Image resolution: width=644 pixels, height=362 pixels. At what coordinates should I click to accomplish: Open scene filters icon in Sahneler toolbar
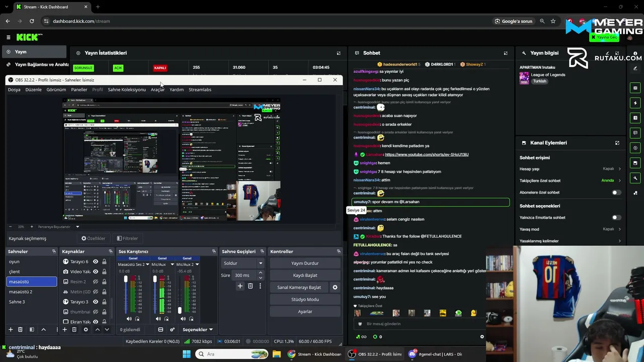32,329
